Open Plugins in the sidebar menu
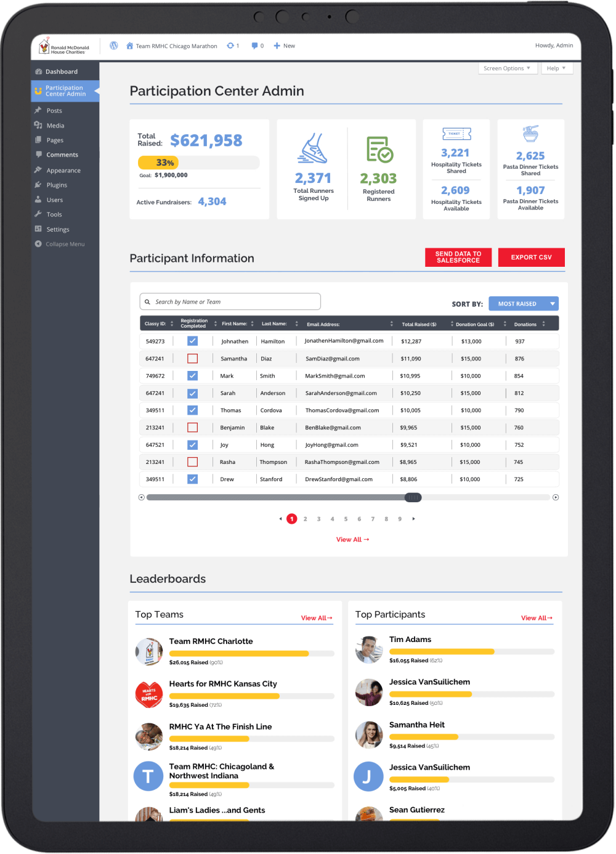This screenshot has width=616, height=854. click(x=57, y=185)
